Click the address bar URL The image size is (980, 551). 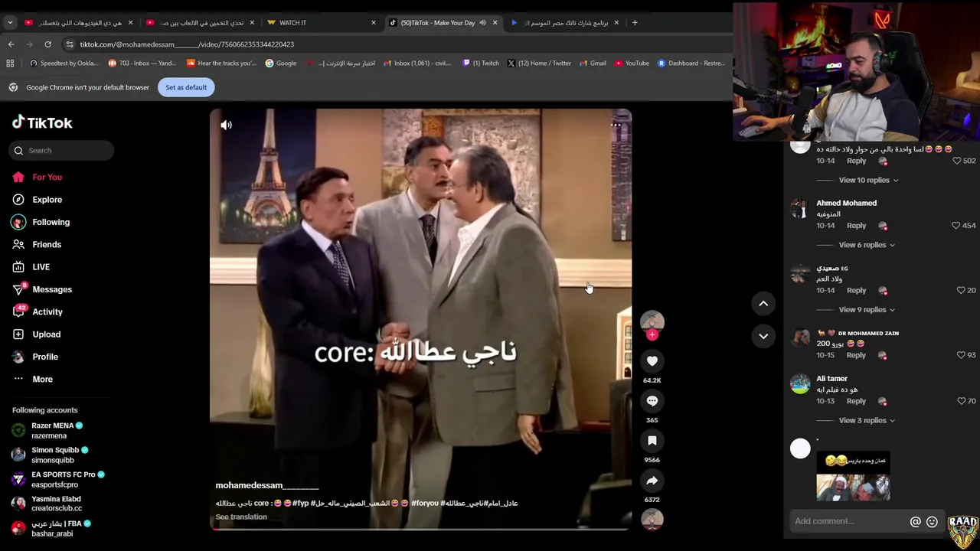click(x=187, y=44)
